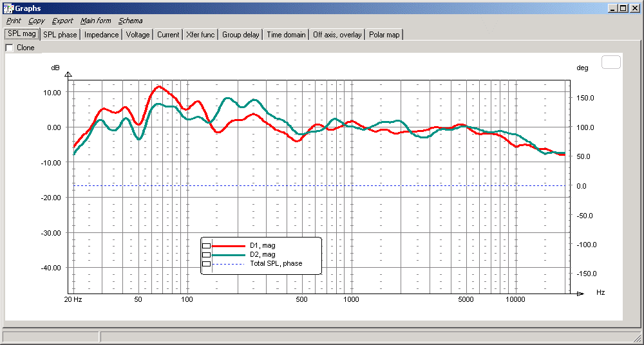Click the -40.00 dB axis label
The width and height of the screenshot is (644, 345).
[50, 268]
